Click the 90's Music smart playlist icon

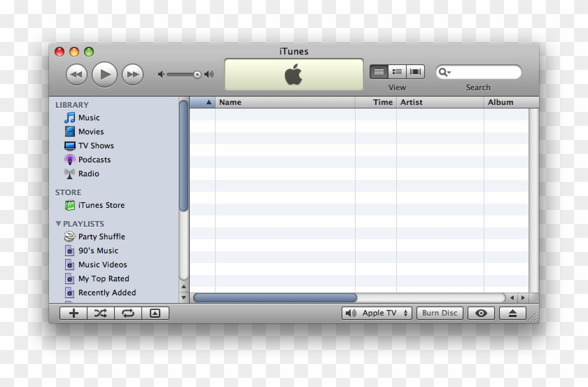click(x=69, y=251)
